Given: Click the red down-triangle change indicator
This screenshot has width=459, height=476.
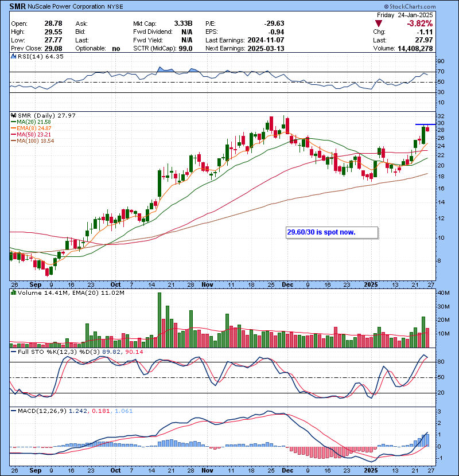Looking at the screenshot, I should pos(378,24).
